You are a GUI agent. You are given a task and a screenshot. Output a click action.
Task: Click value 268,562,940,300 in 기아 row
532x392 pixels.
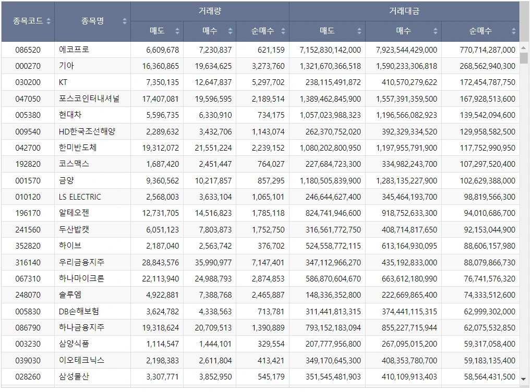tap(488, 67)
